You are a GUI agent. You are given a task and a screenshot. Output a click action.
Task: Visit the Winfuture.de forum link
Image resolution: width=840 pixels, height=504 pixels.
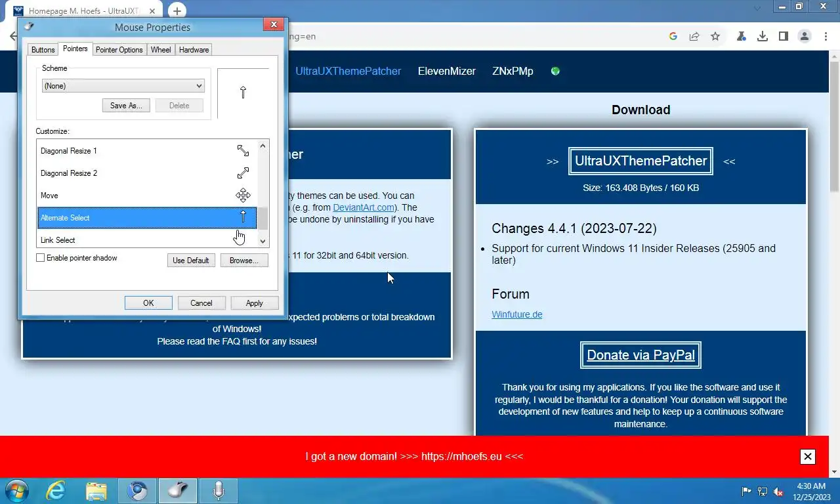pyautogui.click(x=516, y=314)
